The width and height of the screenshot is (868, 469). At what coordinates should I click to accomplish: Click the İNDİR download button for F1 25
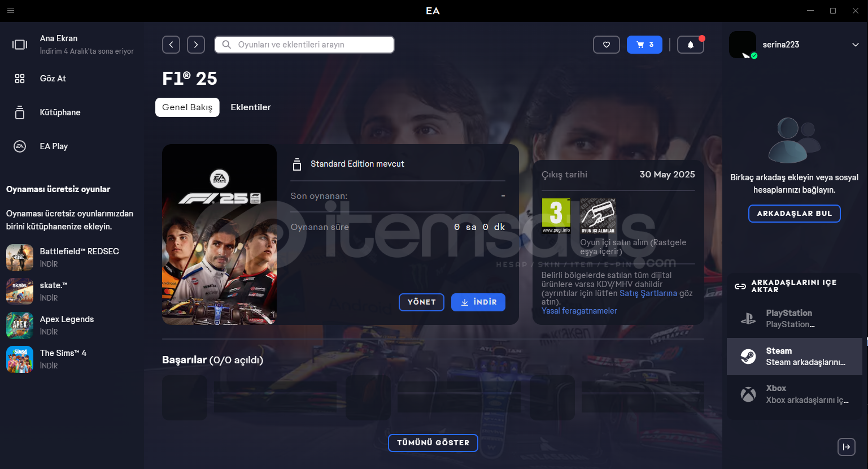478,302
